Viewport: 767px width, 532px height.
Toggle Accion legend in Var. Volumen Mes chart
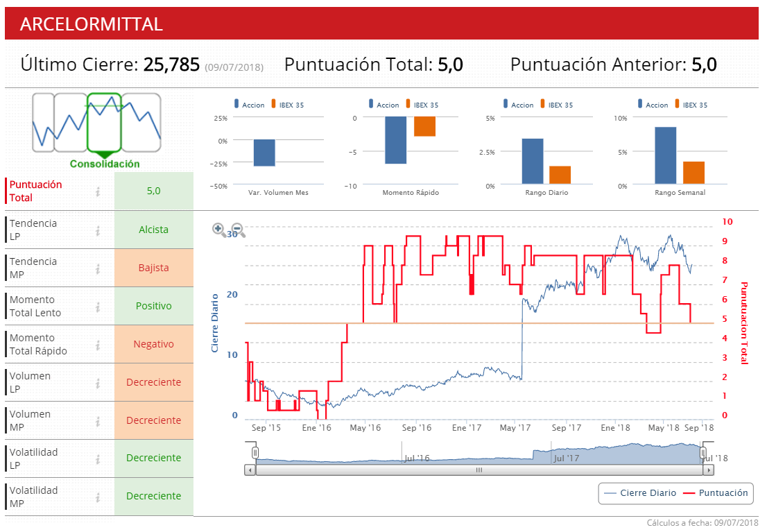[250, 104]
